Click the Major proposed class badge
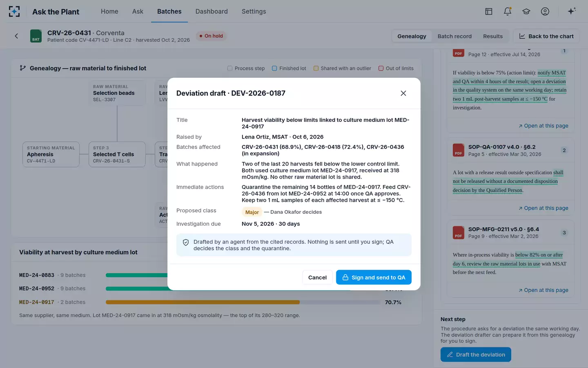The image size is (588, 368). [252, 212]
